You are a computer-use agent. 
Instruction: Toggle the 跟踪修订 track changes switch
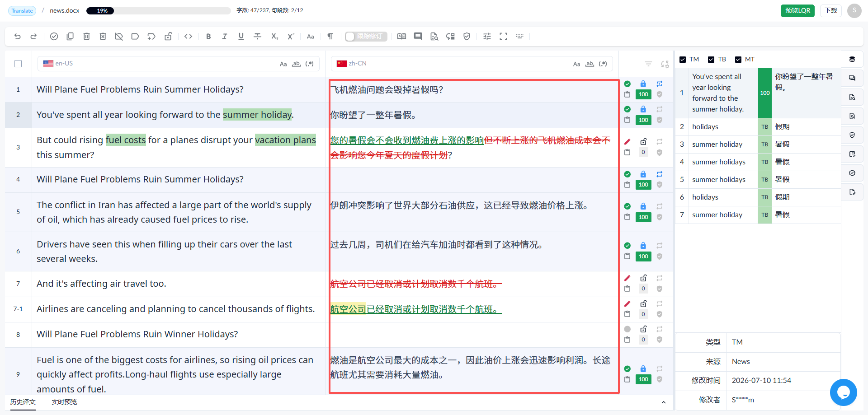pyautogui.click(x=366, y=37)
